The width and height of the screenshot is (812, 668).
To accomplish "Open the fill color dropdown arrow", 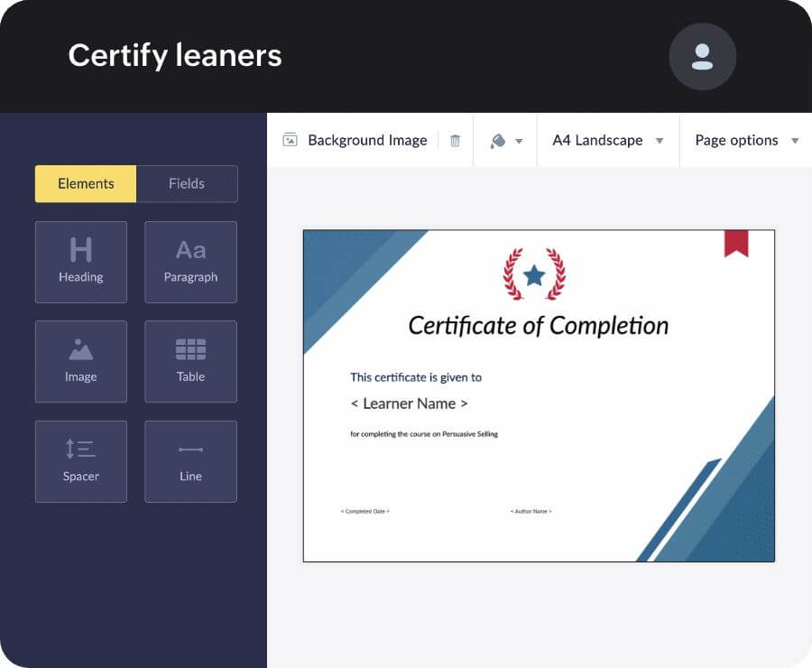I will click(519, 140).
